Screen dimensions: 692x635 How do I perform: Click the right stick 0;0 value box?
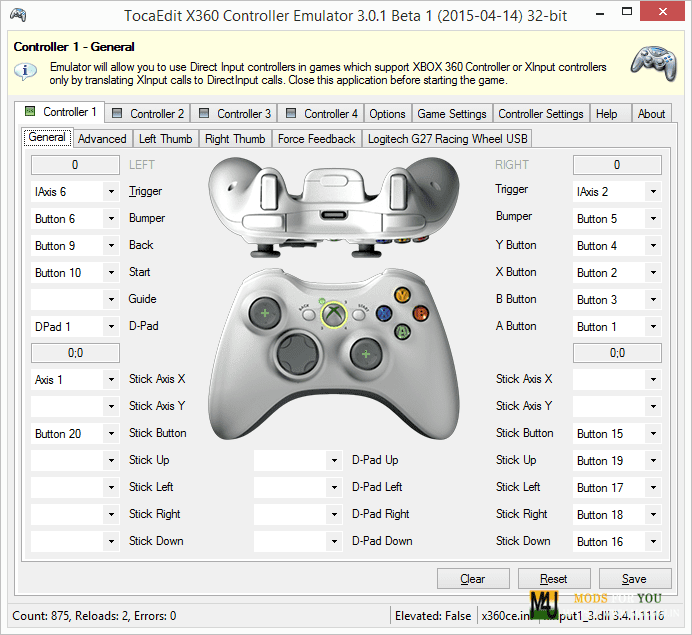pyautogui.click(x=617, y=353)
